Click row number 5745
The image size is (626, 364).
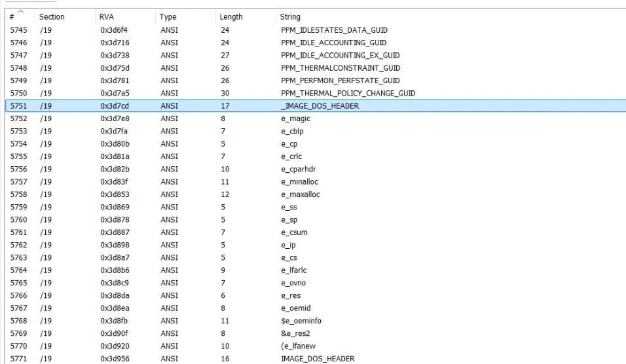(18, 30)
